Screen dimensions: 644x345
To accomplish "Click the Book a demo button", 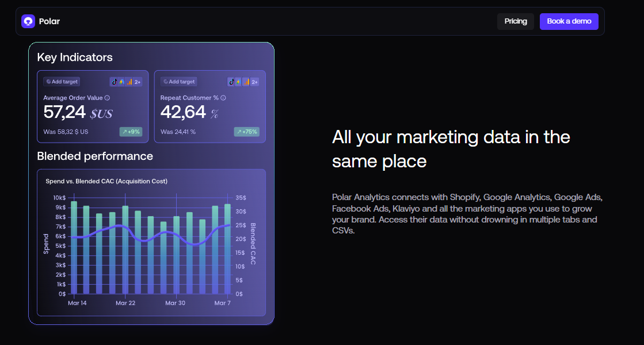I will tap(569, 21).
